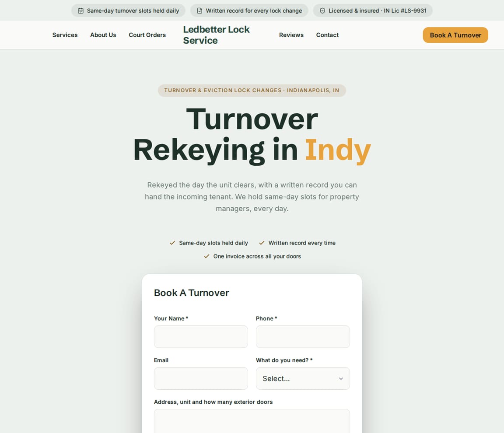
Task: Open the Services menu item
Action: [x=65, y=35]
